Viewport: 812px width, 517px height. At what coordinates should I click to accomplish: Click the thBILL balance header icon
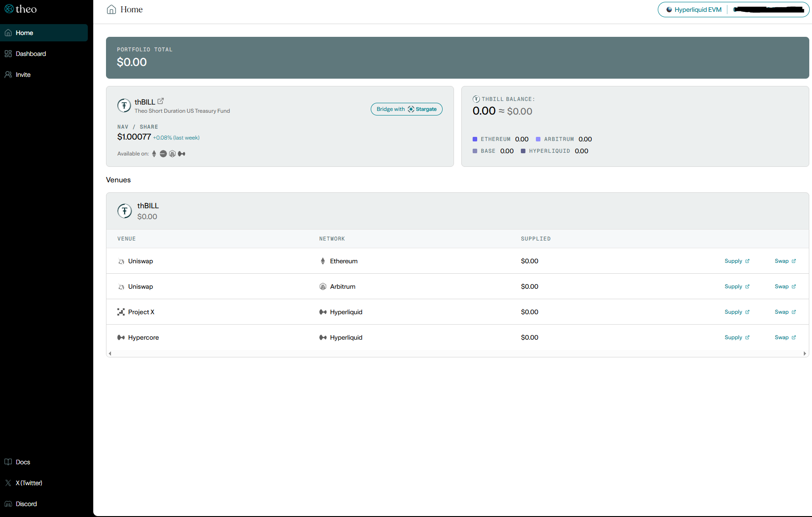[x=476, y=99]
